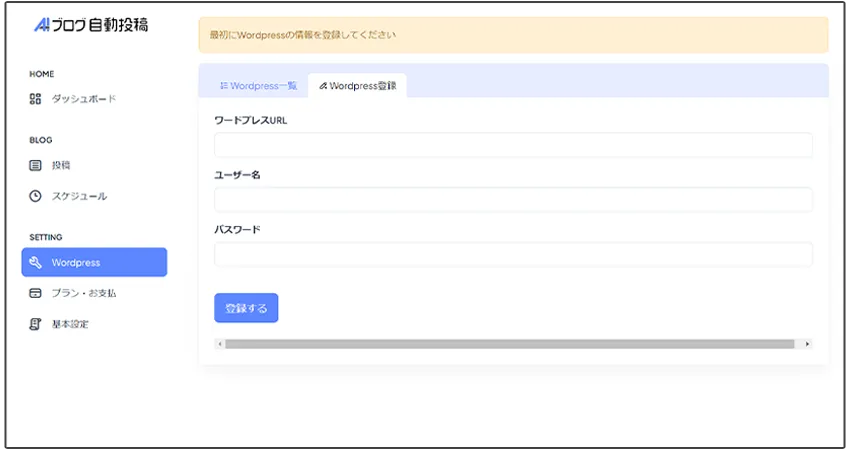Image resolution: width=850 pixels, height=450 pixels.
Task: Click the horizontal scrollbar track below the form
Action: pos(510,344)
